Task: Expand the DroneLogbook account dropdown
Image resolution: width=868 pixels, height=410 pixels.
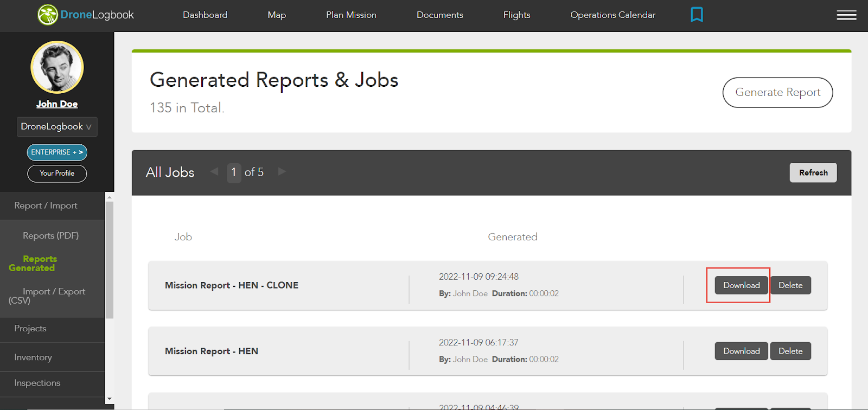Action: tap(57, 126)
